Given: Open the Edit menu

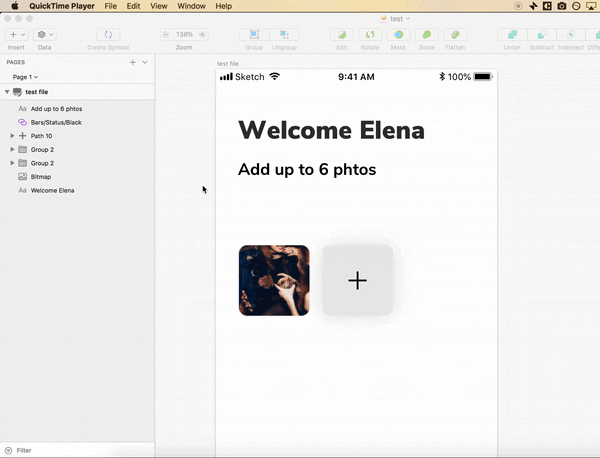Looking at the screenshot, I should click(133, 6).
